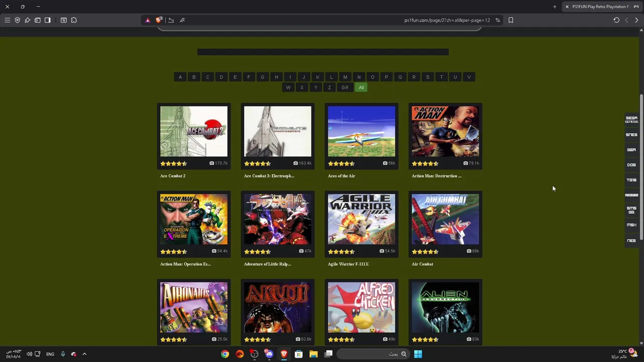Open Google Chrome from the taskbar
This screenshot has height=362, width=644.
click(x=225, y=354)
